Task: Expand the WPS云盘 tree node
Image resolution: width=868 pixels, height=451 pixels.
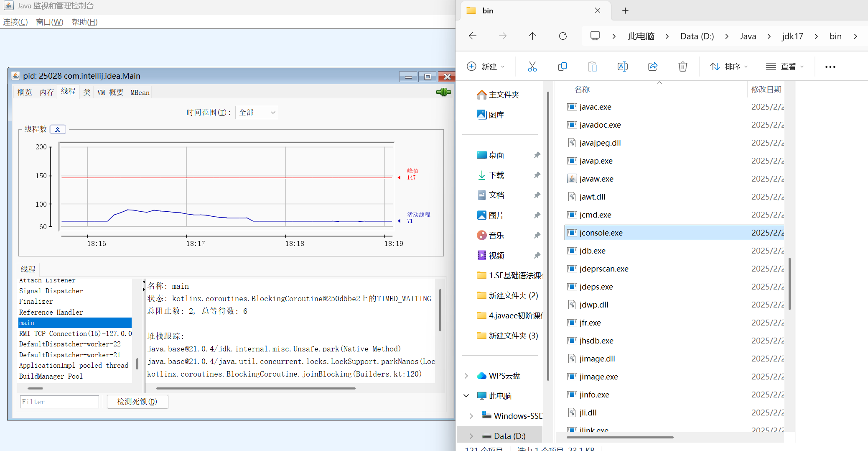Action: (x=466, y=376)
